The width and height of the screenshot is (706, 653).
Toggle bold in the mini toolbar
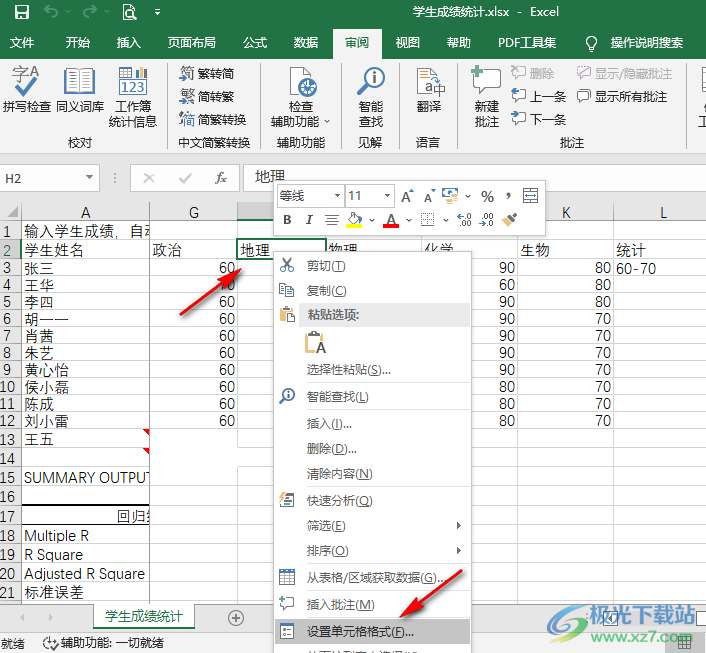coord(288,220)
